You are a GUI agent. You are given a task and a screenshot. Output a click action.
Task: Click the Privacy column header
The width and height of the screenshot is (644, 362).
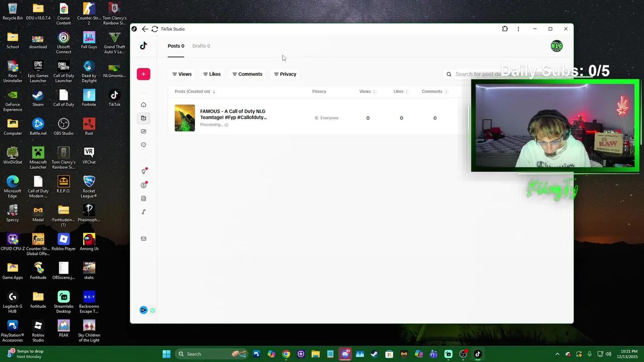pyautogui.click(x=319, y=92)
